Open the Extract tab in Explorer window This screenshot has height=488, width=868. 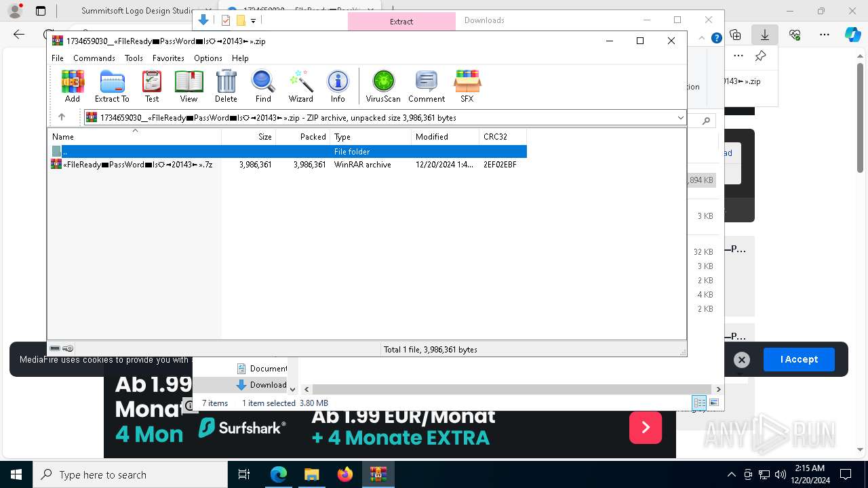[x=401, y=22]
